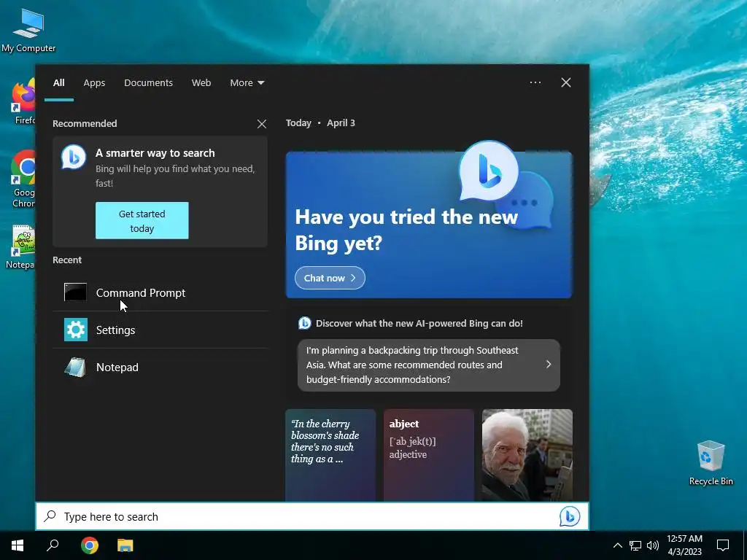Open Command Prompt from Recent list
This screenshot has width=747, height=560.
coord(160,292)
